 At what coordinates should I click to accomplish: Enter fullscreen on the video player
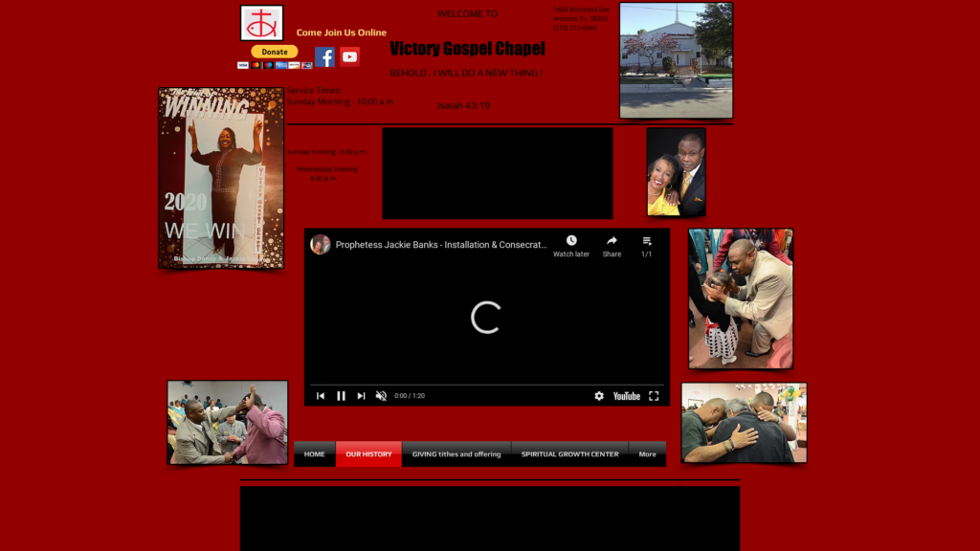tap(654, 396)
